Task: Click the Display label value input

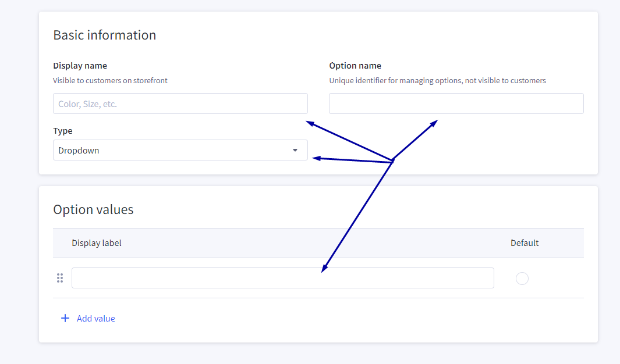Action: pos(283,278)
